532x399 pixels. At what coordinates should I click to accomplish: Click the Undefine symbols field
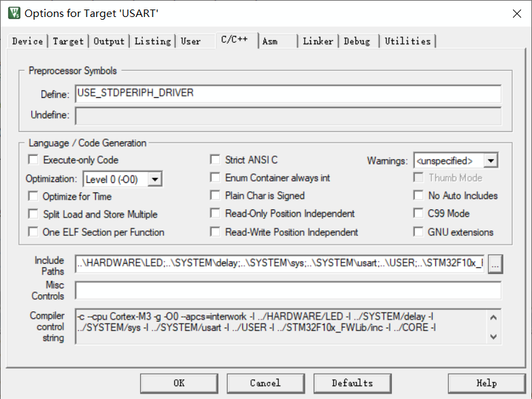tap(288, 116)
